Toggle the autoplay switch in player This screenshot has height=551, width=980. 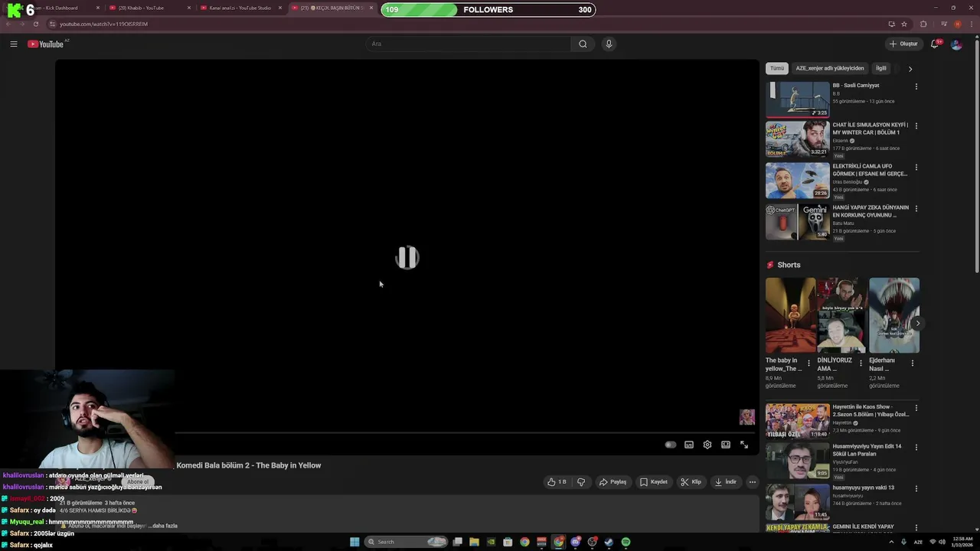coord(671,445)
